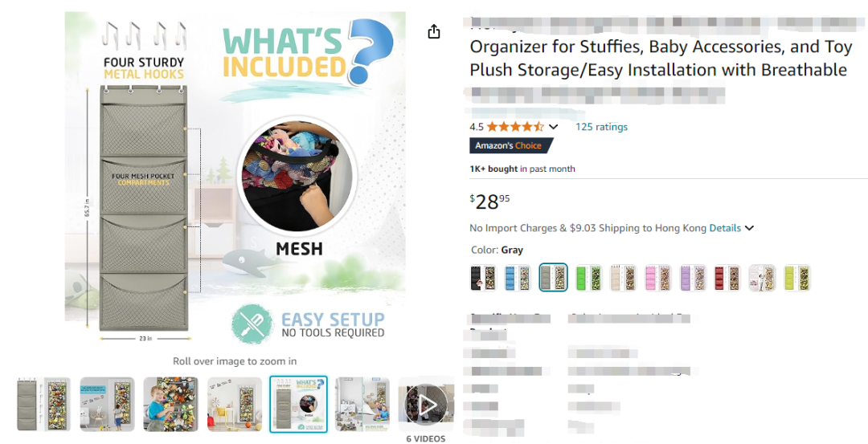This screenshot has width=868, height=444.
Task: Click the star rating icons
Action: pos(515,127)
